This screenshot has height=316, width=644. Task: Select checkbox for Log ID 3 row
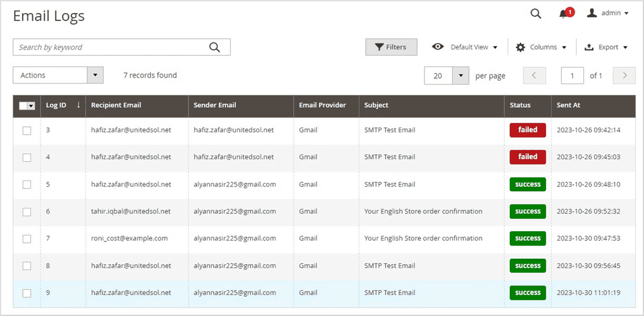coord(27,131)
